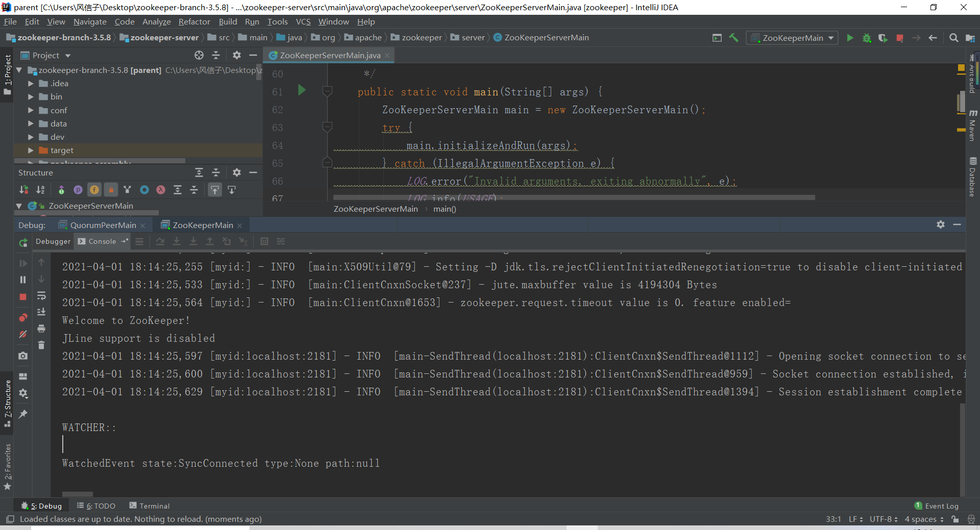Open the Project Structure icon
This screenshot has width=980, height=530.
click(970, 38)
